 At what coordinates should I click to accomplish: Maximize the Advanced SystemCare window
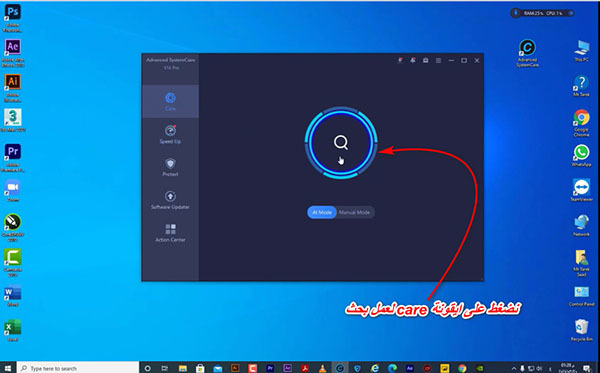click(464, 60)
